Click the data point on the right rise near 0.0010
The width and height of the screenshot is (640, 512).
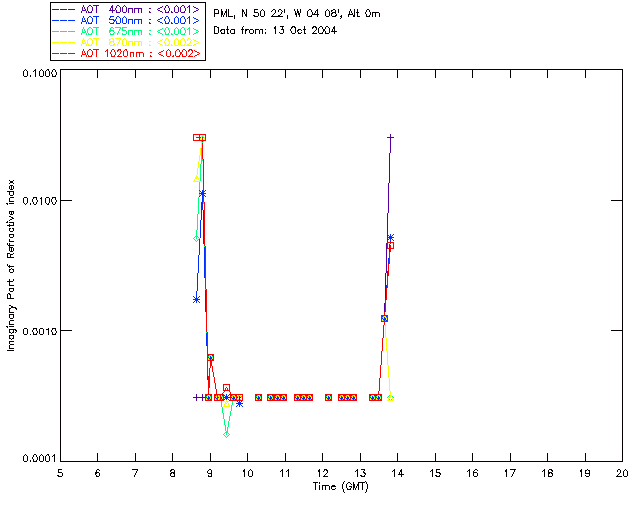384,318
